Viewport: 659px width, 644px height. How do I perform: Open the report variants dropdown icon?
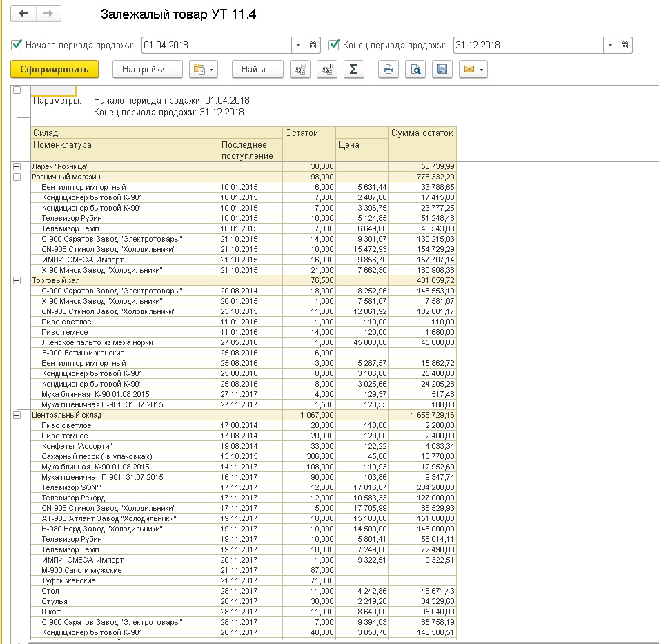coord(204,69)
